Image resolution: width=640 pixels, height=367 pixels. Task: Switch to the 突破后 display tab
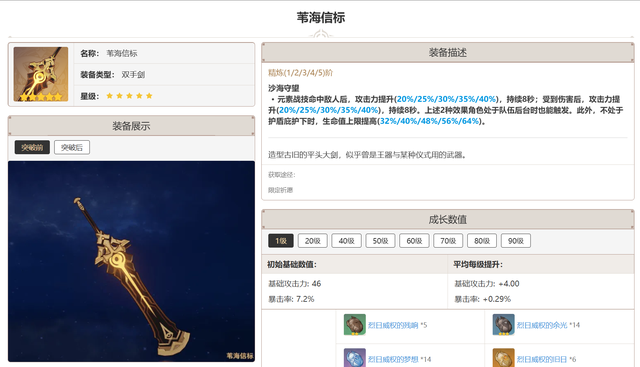[72, 147]
